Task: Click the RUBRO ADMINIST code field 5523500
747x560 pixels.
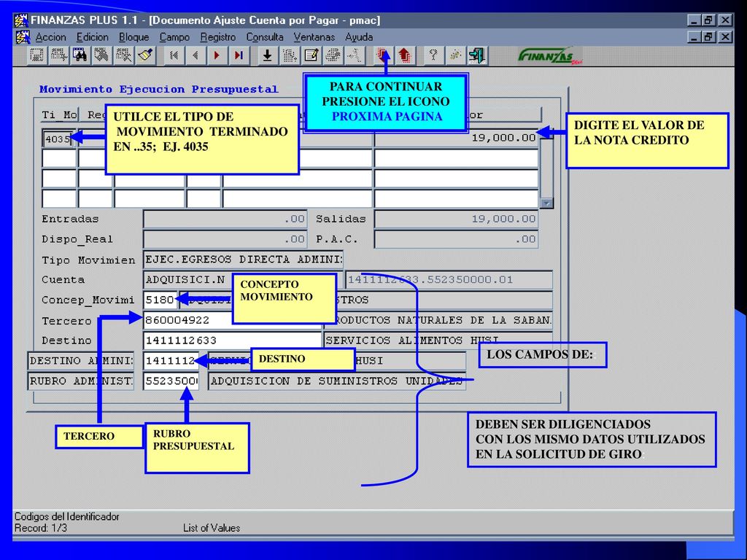Action: point(171,381)
